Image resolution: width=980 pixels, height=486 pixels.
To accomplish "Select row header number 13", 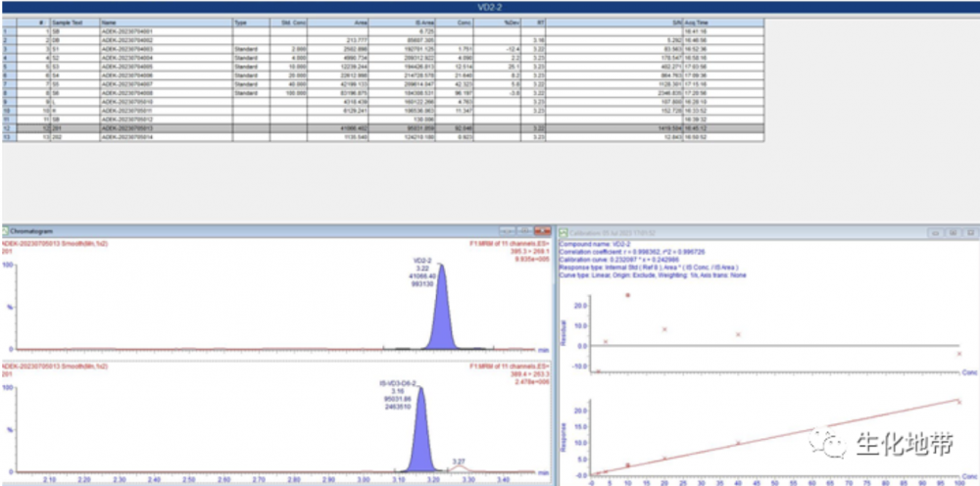I will pos(9,137).
